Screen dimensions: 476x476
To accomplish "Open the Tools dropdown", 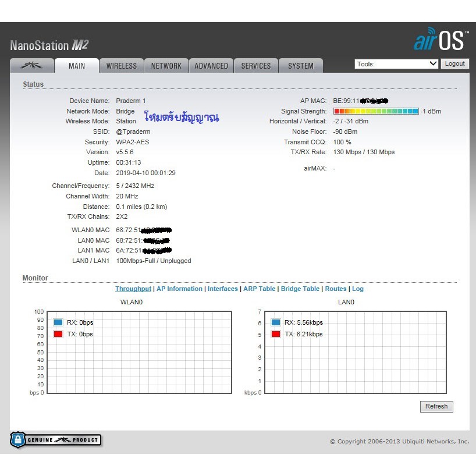I will pos(396,64).
